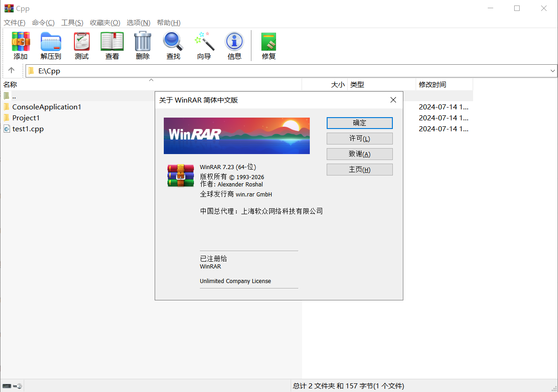Click the '中国总代理' distributor text
The width and height of the screenshot is (558, 392).
click(261, 211)
